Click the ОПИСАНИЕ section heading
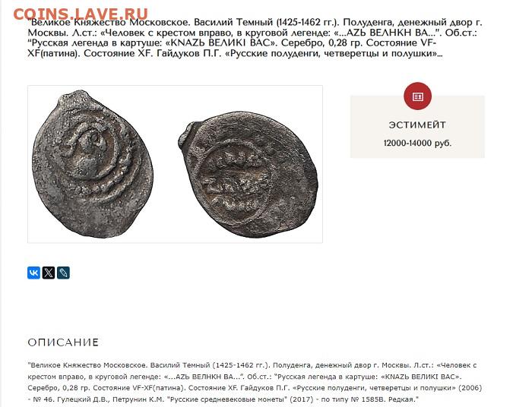Screen dimensions: 532x407 coord(63,342)
